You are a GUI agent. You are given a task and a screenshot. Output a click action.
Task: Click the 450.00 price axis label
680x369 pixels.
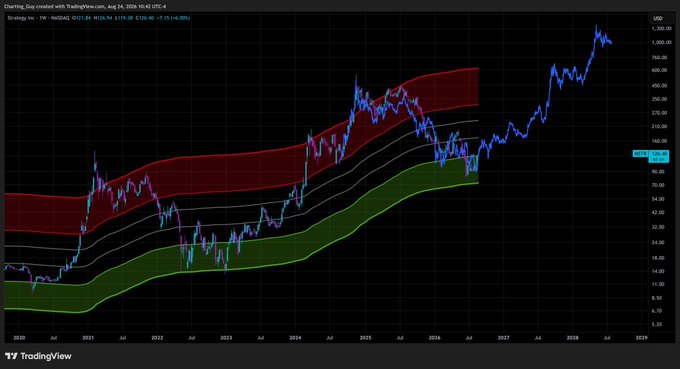click(659, 85)
